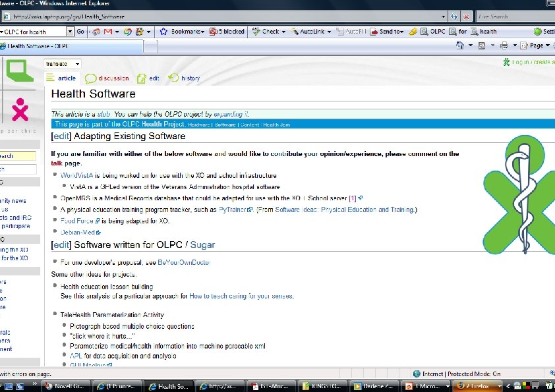The width and height of the screenshot is (555, 392).
Task: Open the Sugar heading link
Action: 202,244
